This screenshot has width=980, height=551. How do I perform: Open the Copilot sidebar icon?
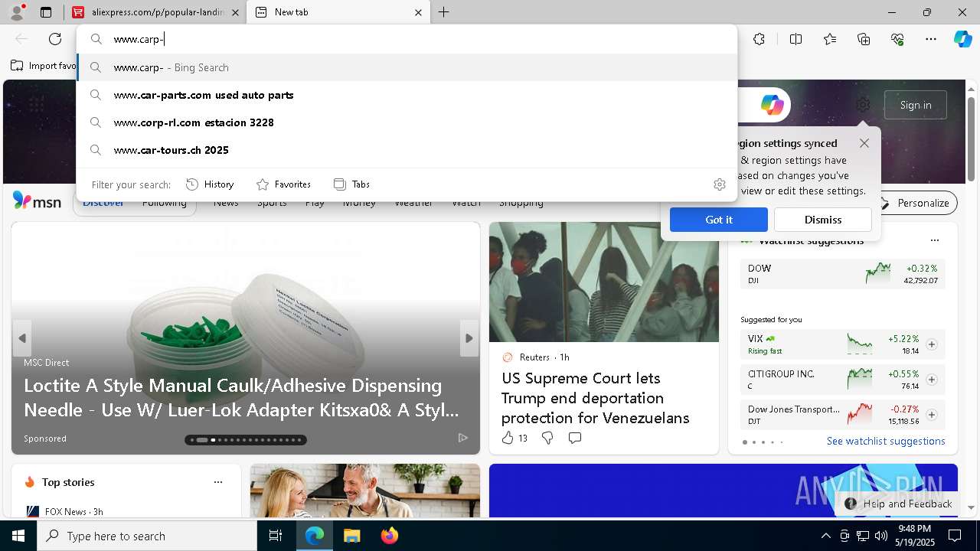tap(963, 39)
